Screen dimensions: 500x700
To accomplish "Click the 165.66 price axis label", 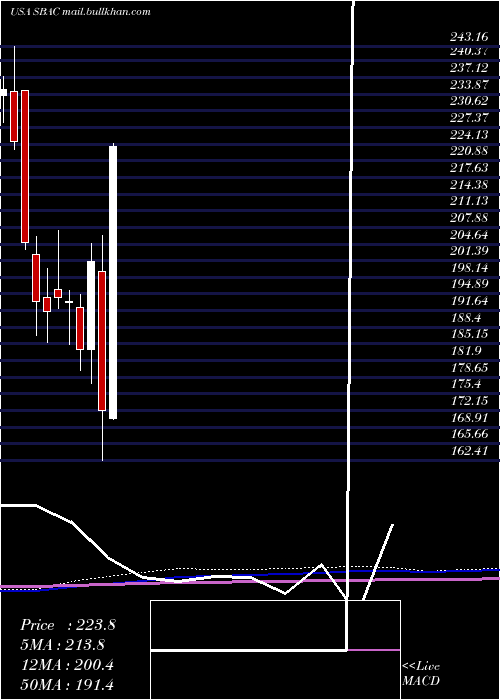I will click(x=469, y=433).
